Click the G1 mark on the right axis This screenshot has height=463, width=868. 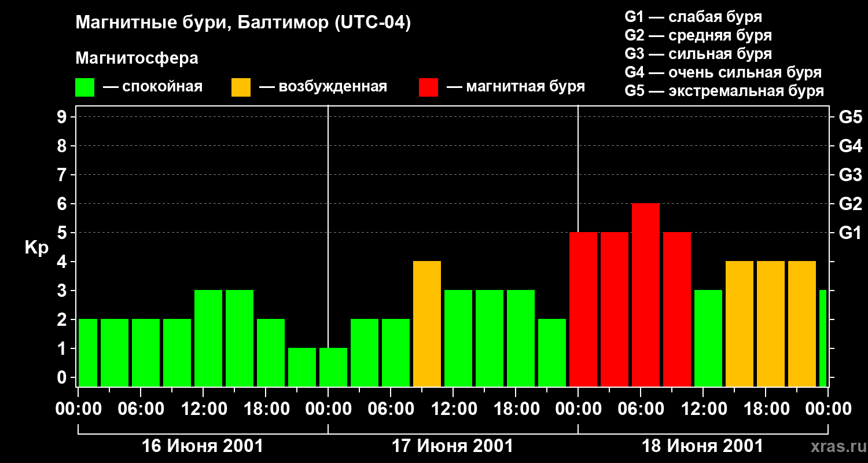click(x=850, y=233)
